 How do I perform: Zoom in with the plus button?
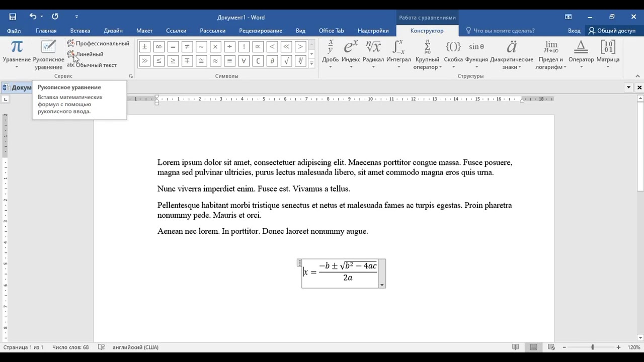618,347
